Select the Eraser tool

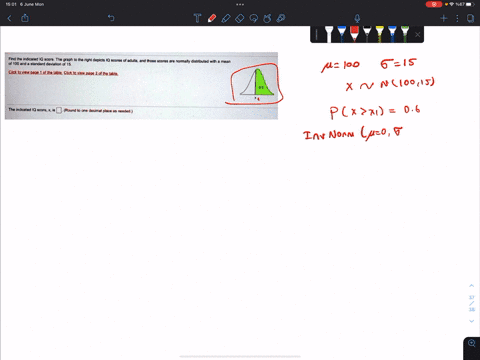point(240,18)
